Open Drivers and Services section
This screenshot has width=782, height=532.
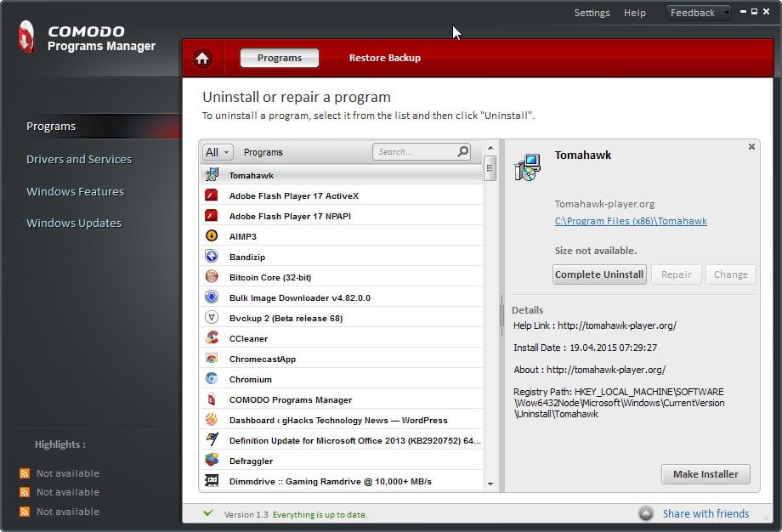pos(79,160)
